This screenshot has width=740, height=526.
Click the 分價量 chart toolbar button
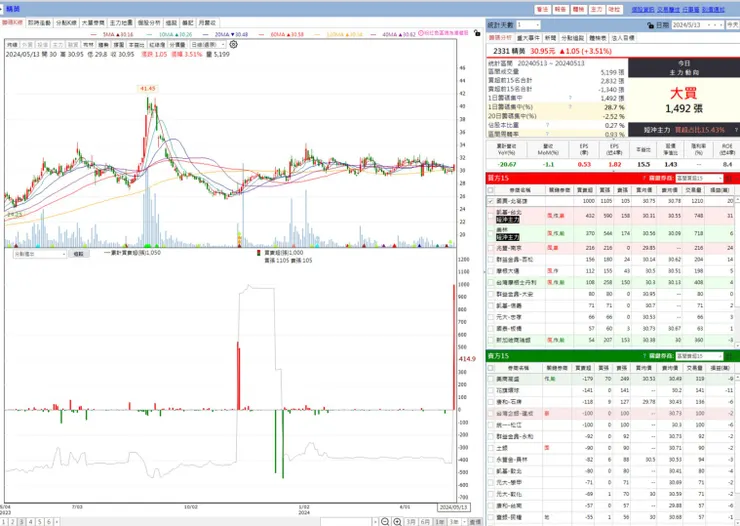[x=177, y=44]
